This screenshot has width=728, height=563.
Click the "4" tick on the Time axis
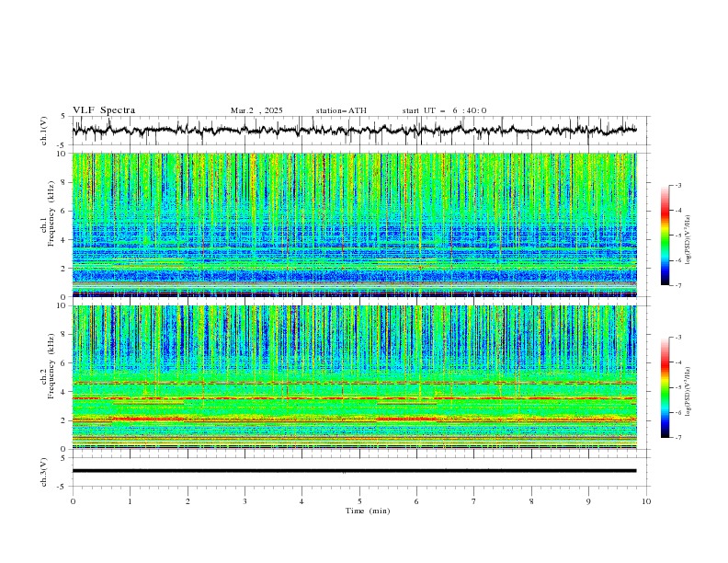point(301,501)
